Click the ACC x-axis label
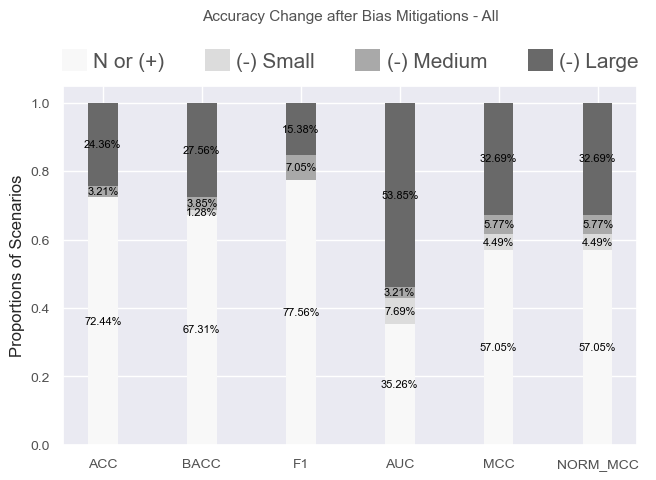 pos(103,464)
